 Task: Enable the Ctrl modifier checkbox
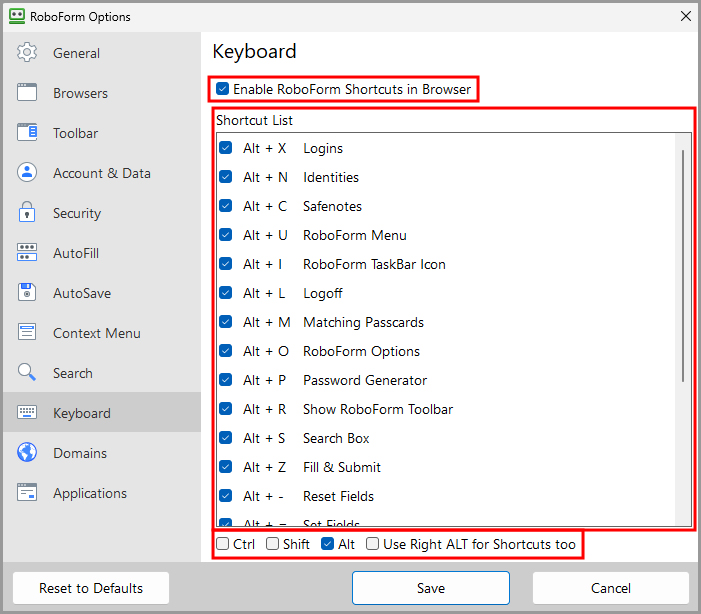click(x=222, y=543)
